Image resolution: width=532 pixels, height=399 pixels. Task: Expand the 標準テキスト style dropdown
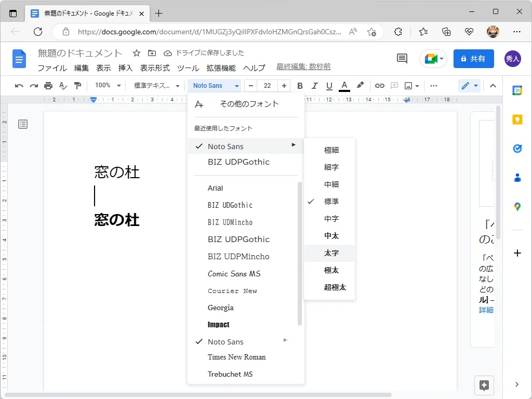click(156, 86)
